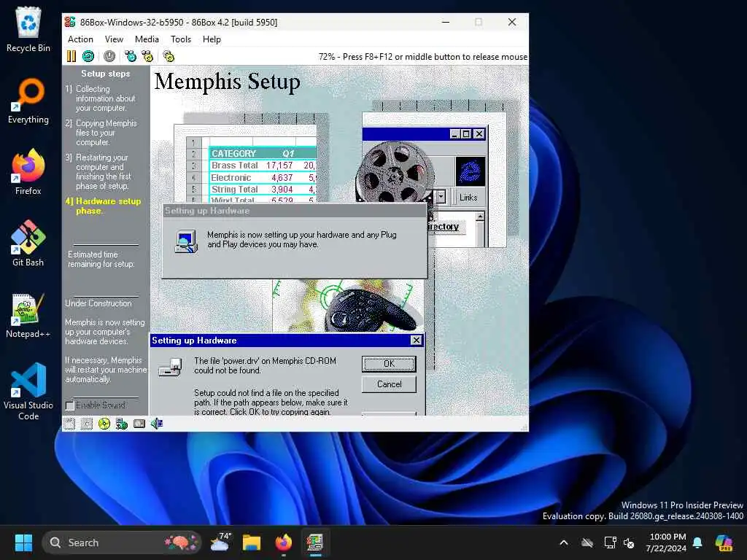Select the Visual Studio Code shortcut
Viewport: 747px width, 560px height.
point(28,392)
